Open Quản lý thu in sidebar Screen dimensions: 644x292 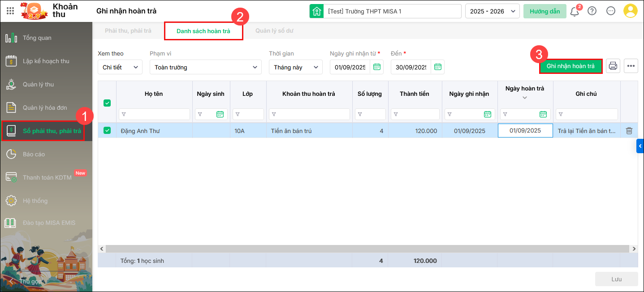(x=46, y=84)
